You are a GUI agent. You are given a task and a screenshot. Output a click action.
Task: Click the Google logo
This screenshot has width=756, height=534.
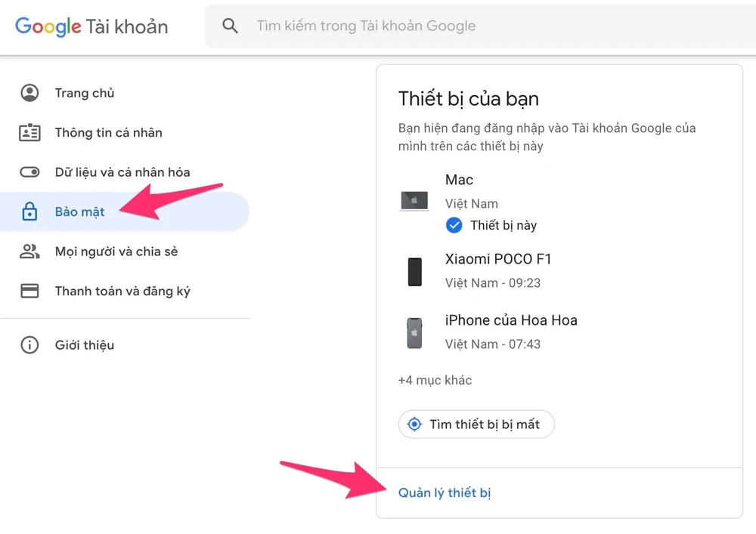[x=47, y=26]
